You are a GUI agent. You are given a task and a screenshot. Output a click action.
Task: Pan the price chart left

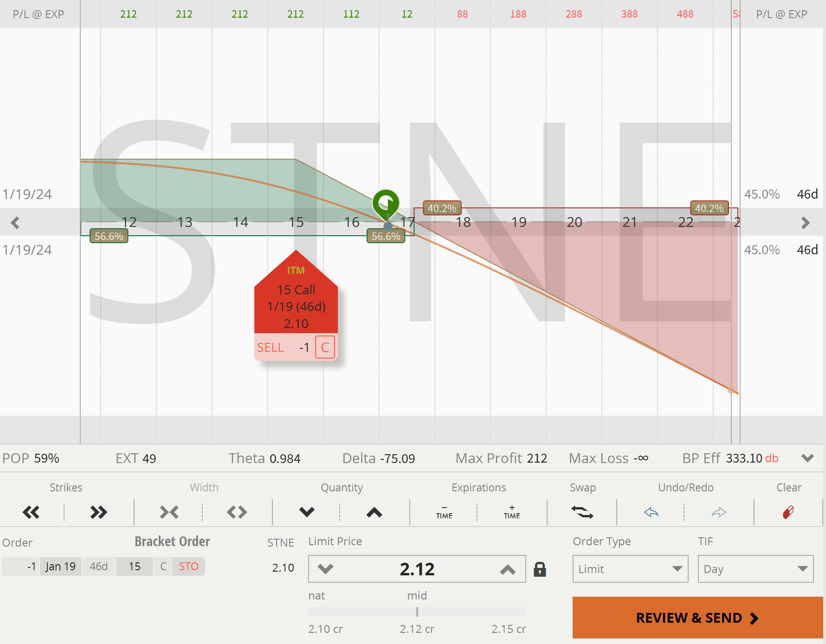15,223
